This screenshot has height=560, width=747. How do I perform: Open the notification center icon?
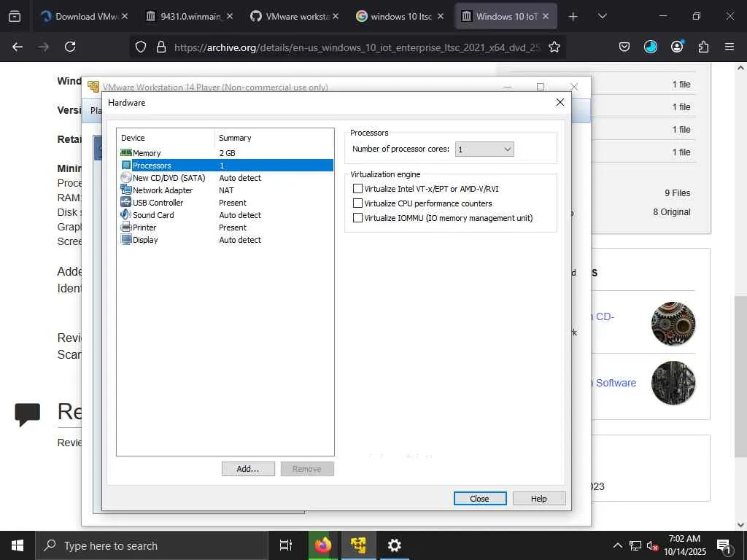[x=724, y=545]
